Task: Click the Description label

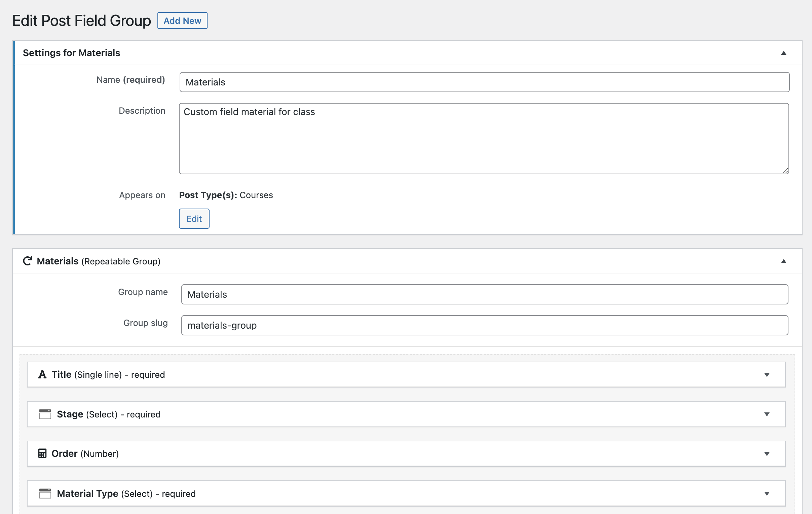Action: 142,111
